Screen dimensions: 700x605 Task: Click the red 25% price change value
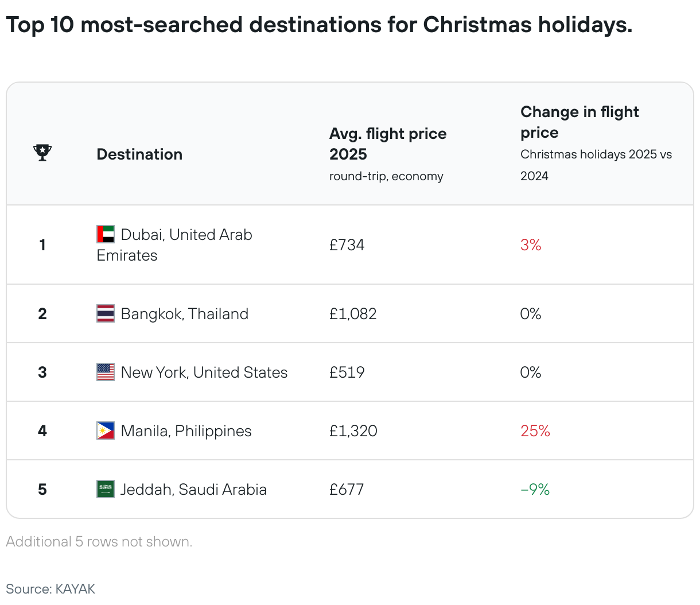(x=535, y=431)
